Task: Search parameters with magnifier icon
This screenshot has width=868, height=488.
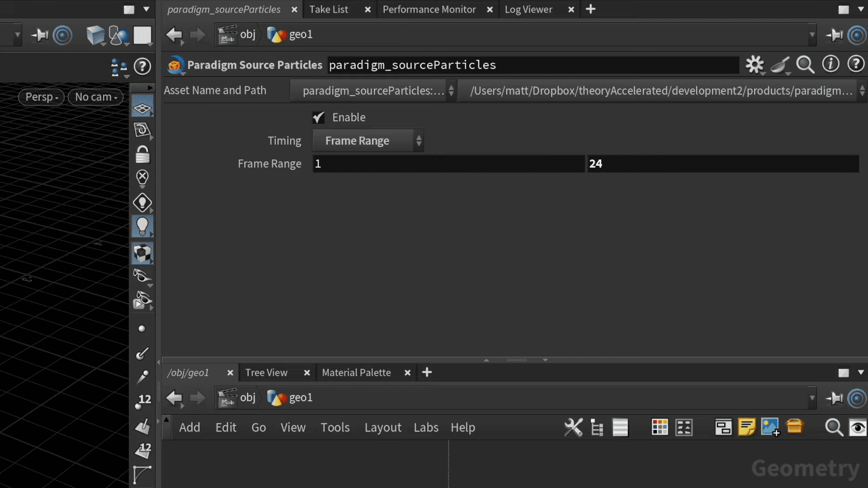Action: point(805,65)
